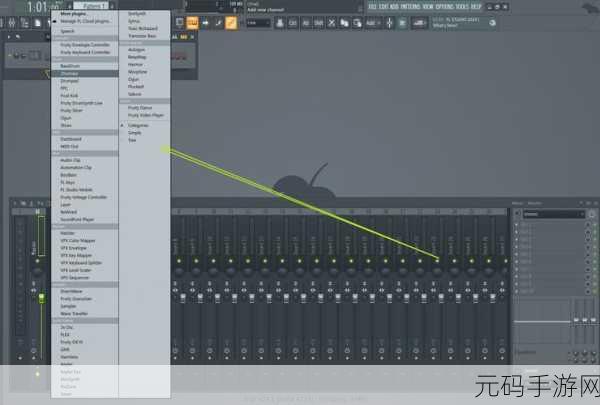Select Fruity Keyboard Controller entry
This screenshot has width=600, height=405.
pos(85,52)
